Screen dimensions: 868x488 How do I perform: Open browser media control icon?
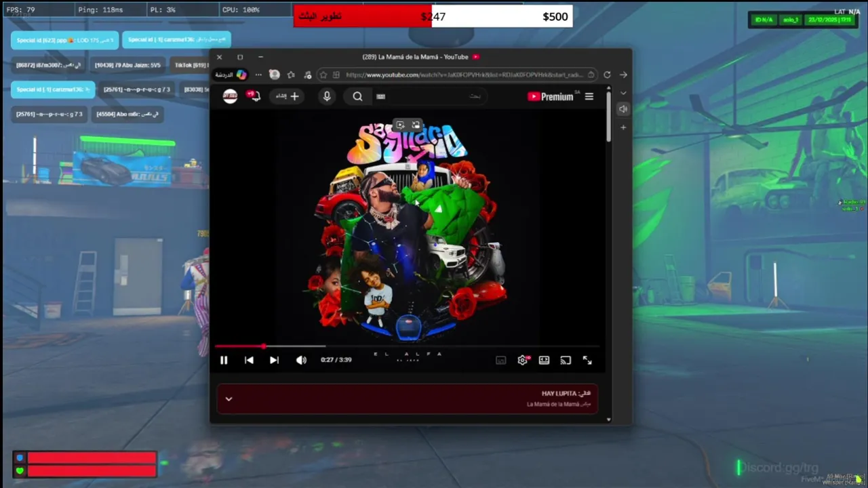[x=308, y=75]
